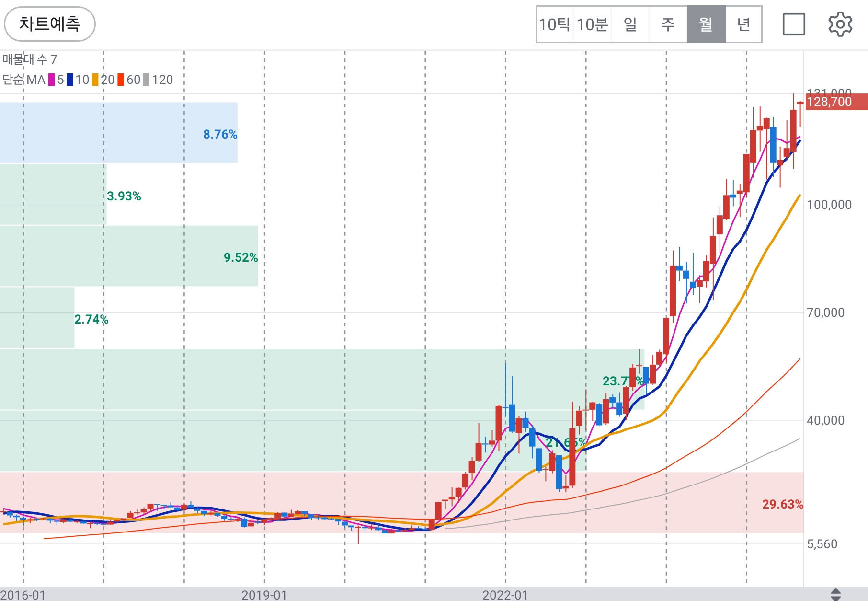Click the 70,000 price axis label
The height and width of the screenshot is (601, 868).
pyautogui.click(x=825, y=312)
